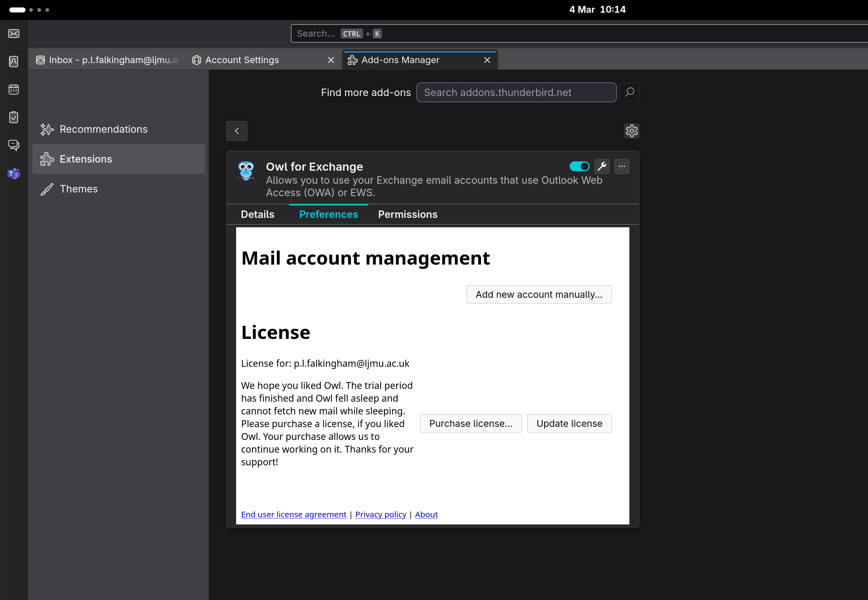Click the Purchase license button
This screenshot has height=600, width=868.
[x=471, y=423]
